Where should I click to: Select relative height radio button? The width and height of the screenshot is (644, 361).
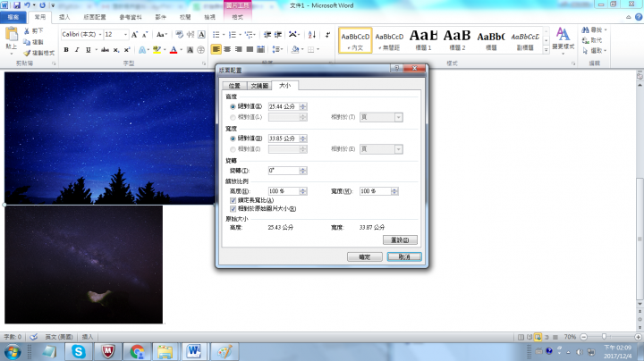pos(233,117)
